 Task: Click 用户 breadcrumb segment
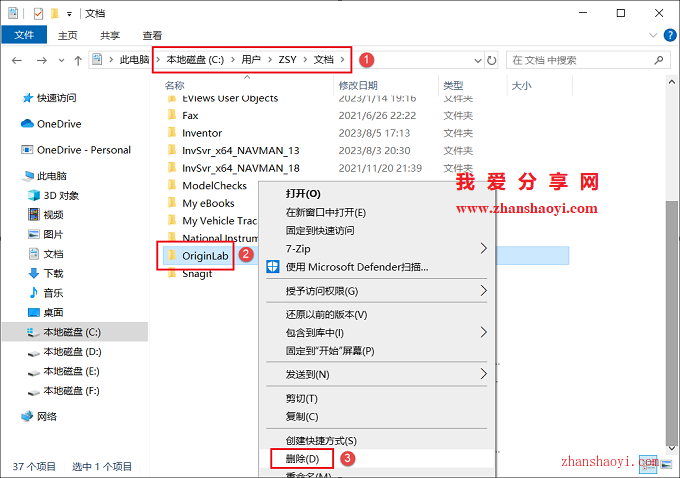coord(251,60)
